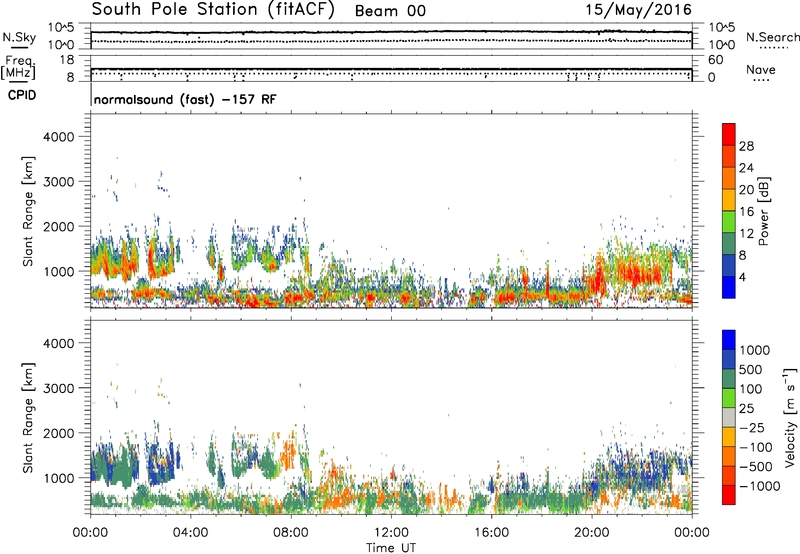Click the 'Velocity [m s-1]' colorbar label
The height and width of the screenshot is (554, 800).
pos(790,417)
